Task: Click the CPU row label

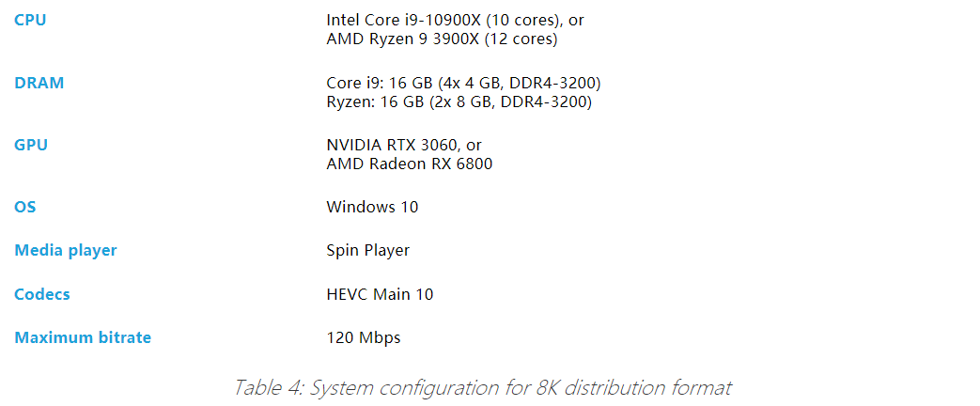Action: (30, 20)
